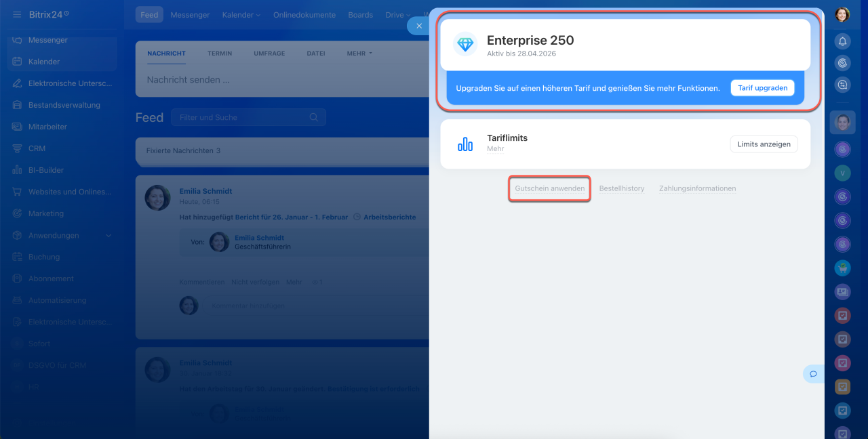Screen dimensions: 868x439
Task: Click the Enterprise 250 diamond icon
Action: click(466, 44)
